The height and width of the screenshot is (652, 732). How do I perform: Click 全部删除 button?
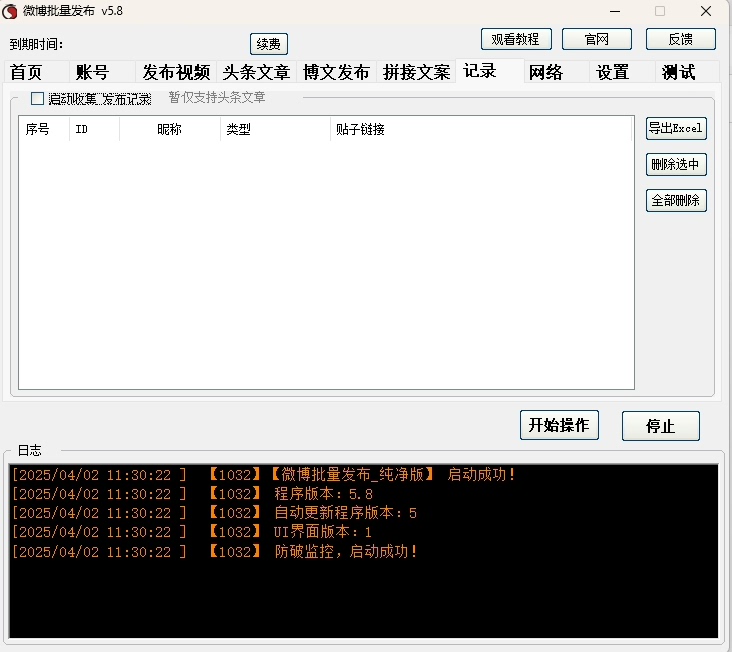676,201
